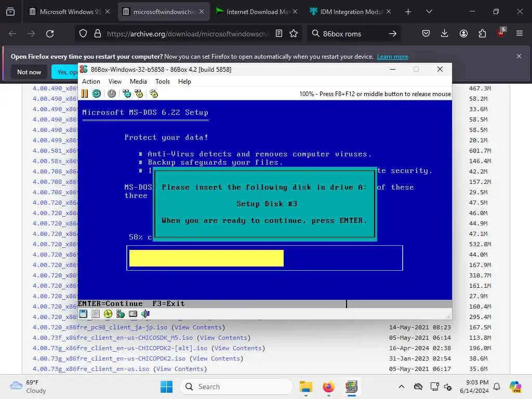This screenshot has width=532, height=399.
Task: Open the notifications bell icon
Action: point(497,387)
